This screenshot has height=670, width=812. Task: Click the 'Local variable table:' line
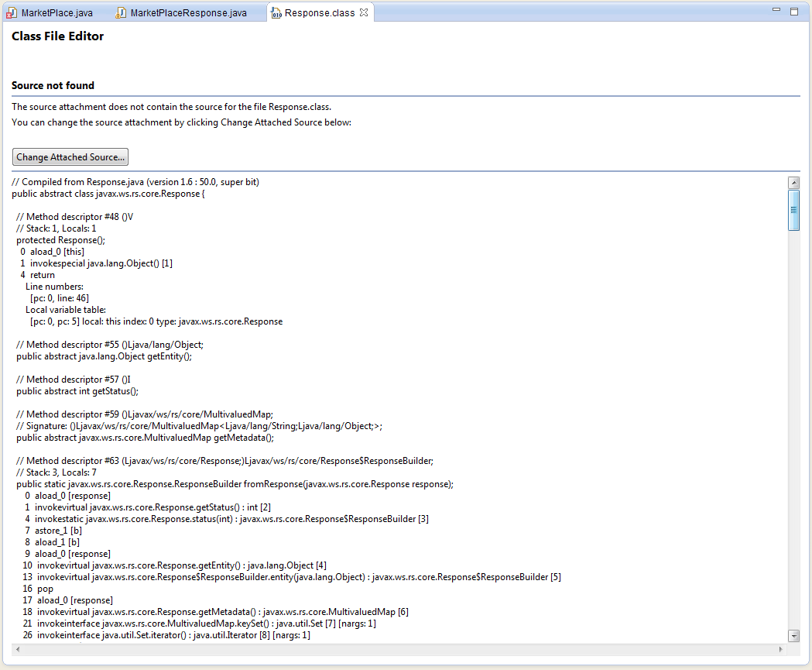tap(66, 310)
